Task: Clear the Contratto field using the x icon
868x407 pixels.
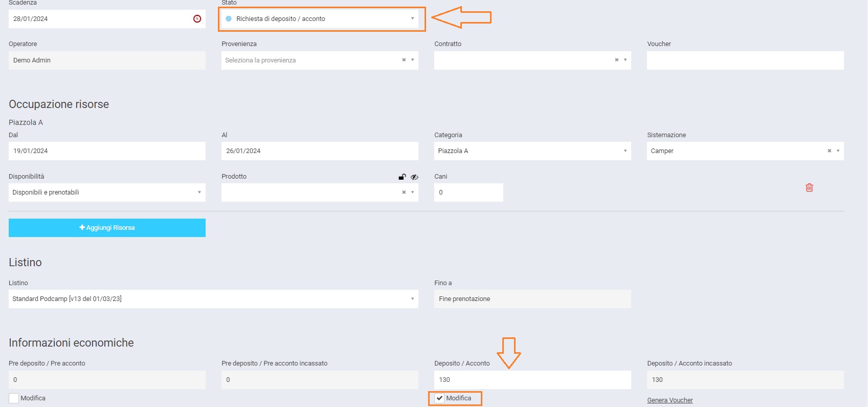Action: tap(616, 60)
